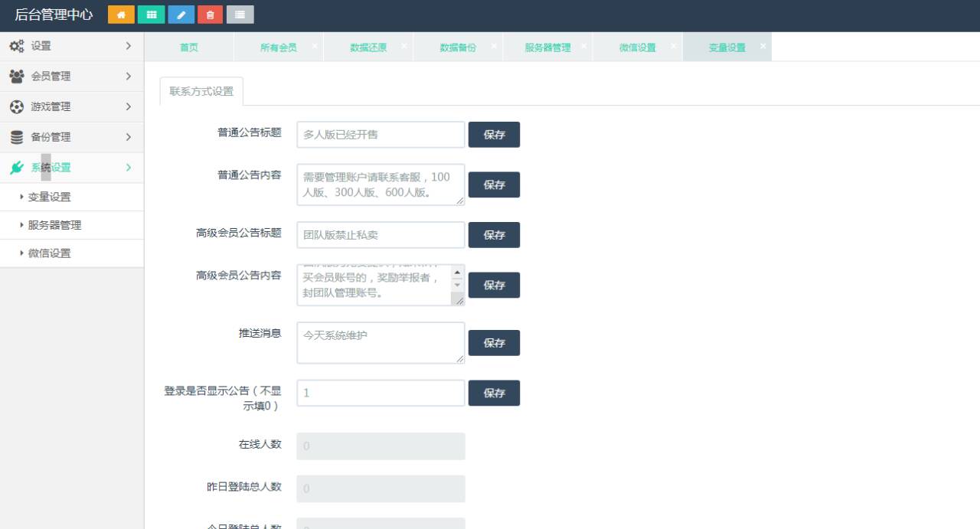
Task: Collapse the 系统设置 menu chevron
Action: click(x=128, y=168)
